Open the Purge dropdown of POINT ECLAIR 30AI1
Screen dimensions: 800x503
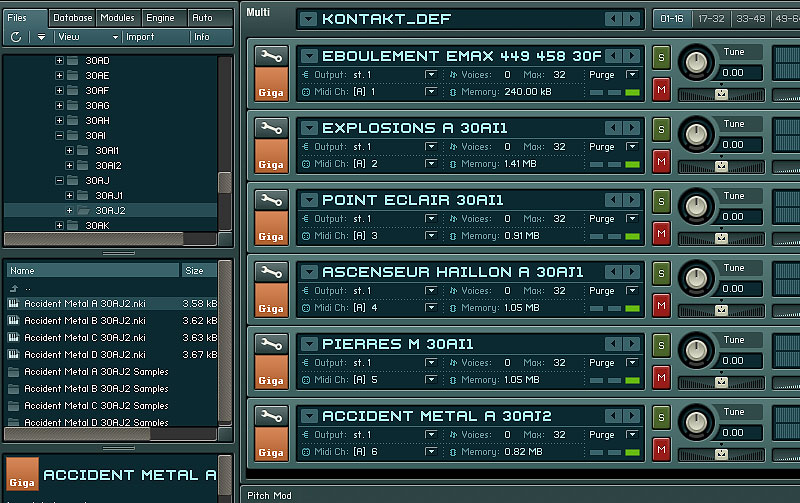pos(632,218)
